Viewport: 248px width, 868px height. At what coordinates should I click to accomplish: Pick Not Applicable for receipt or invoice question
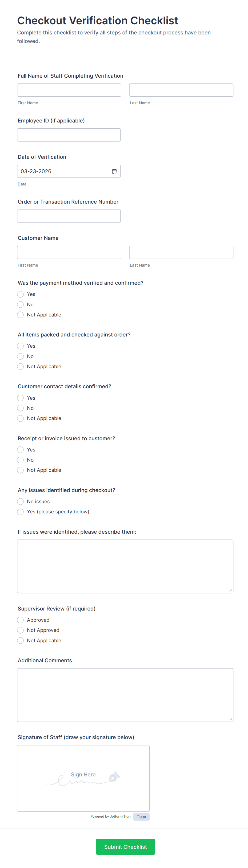click(x=20, y=470)
